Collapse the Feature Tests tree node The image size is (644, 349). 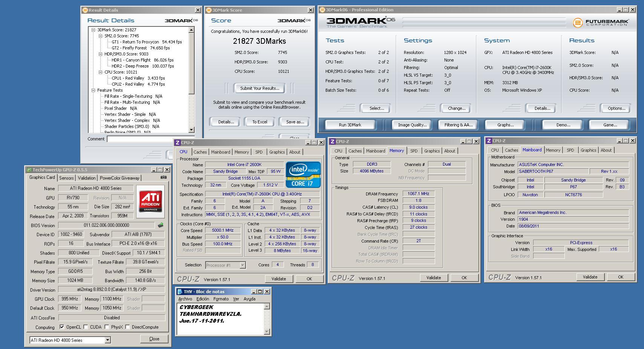coord(93,90)
